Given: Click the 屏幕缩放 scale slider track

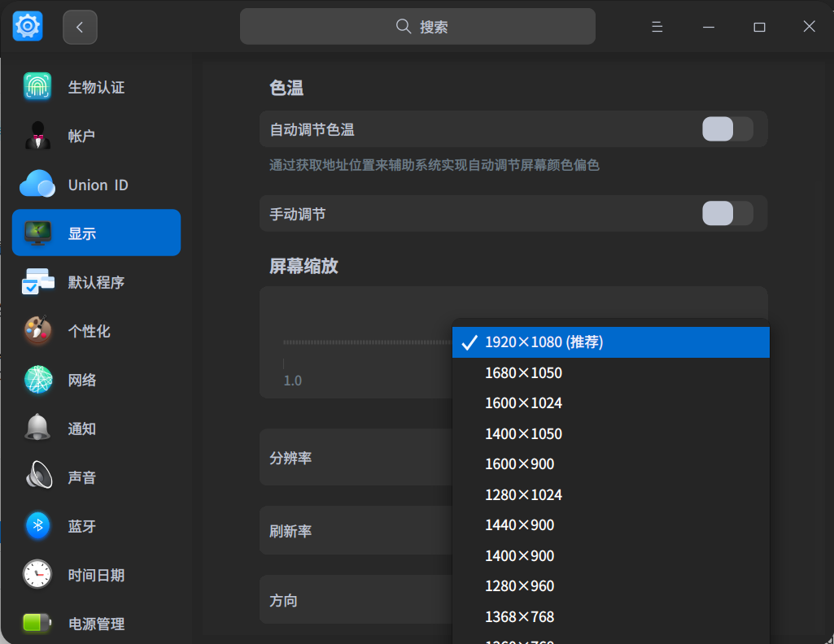Looking at the screenshot, I should click(x=367, y=342).
